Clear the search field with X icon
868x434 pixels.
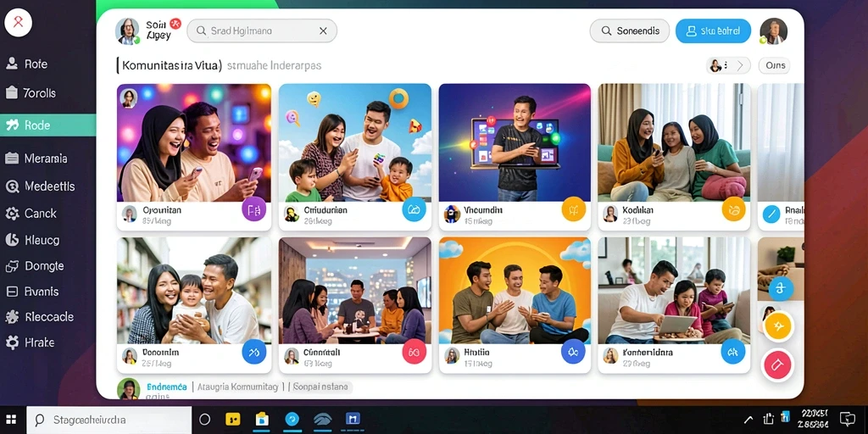pyautogui.click(x=323, y=31)
